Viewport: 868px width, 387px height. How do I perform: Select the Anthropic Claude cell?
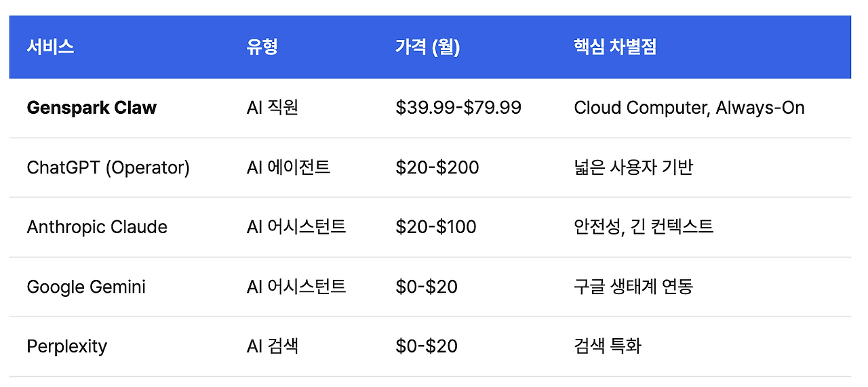point(97,227)
